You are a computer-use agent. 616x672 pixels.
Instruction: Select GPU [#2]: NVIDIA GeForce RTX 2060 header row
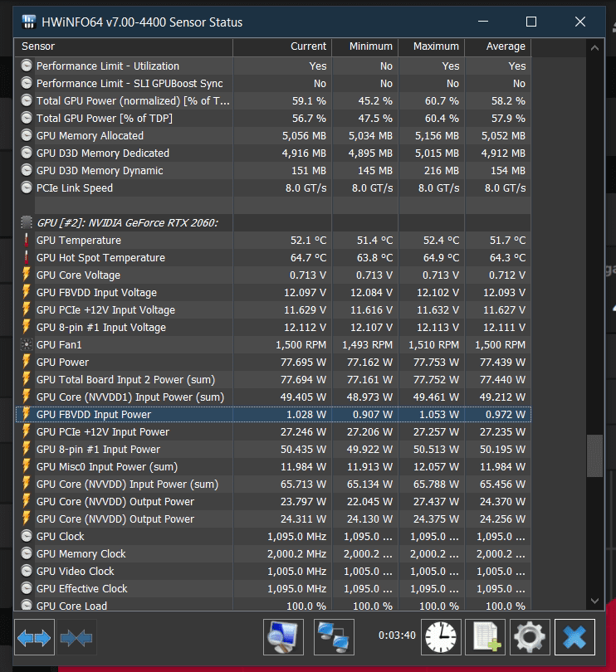[273, 223]
